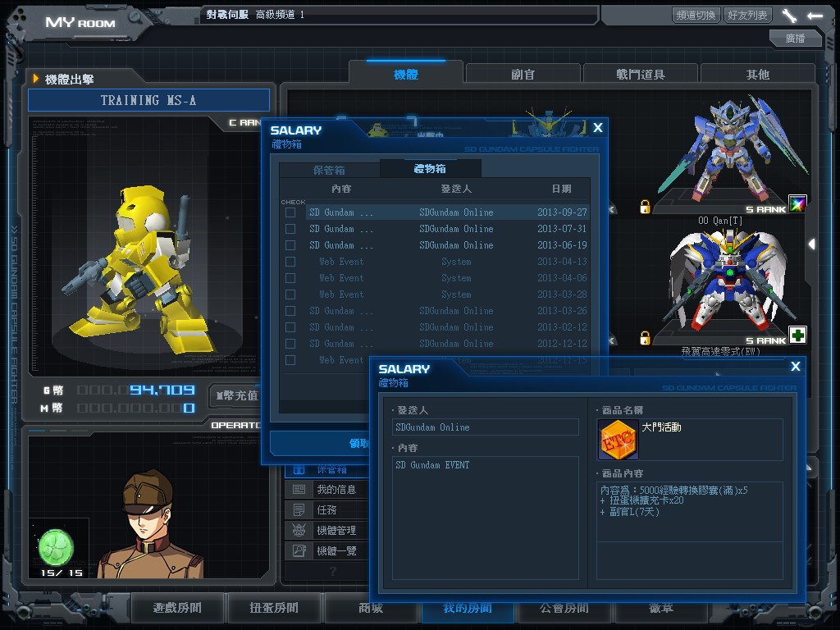840x630 pixels.
Task: Go to 遊戲房間 in bottom bar
Action: coord(177,608)
